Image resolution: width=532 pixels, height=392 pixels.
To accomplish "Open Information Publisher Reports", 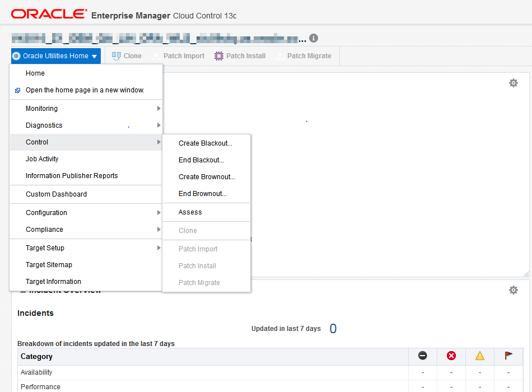I will [86, 176].
